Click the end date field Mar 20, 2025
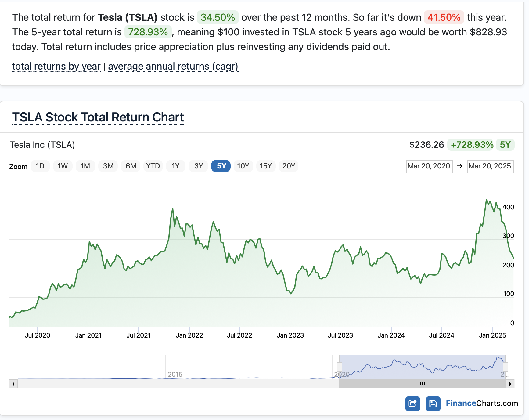 pos(490,166)
